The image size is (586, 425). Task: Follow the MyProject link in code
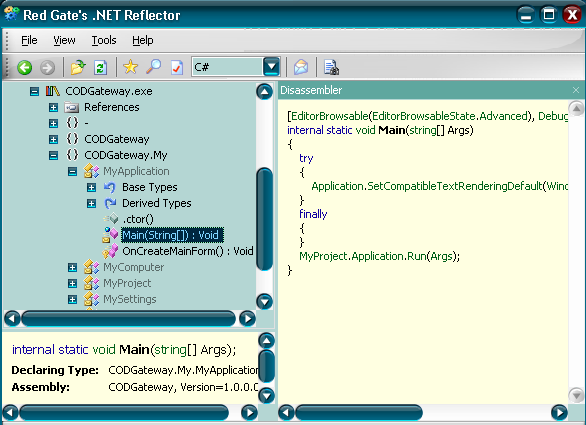tap(324, 256)
